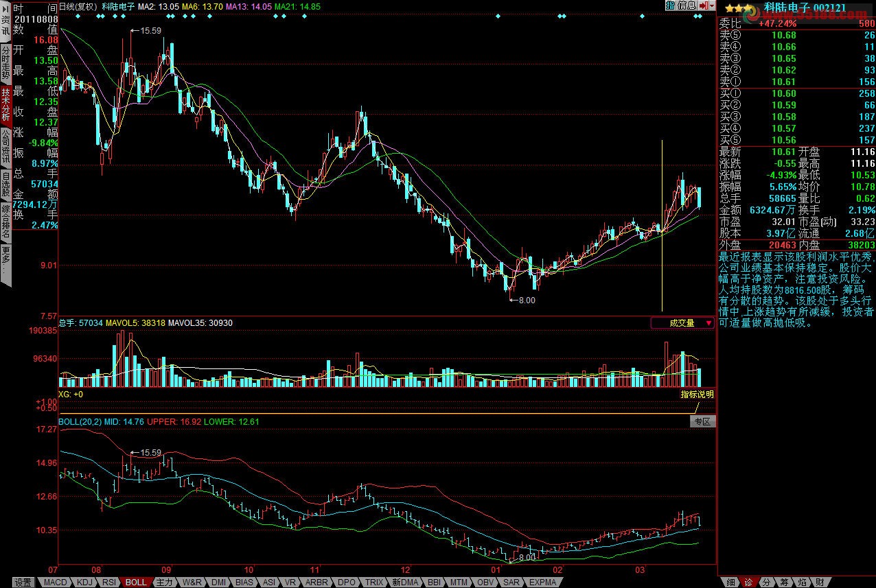Select the KDJ indicator tab
876x588 pixels.
(84, 583)
